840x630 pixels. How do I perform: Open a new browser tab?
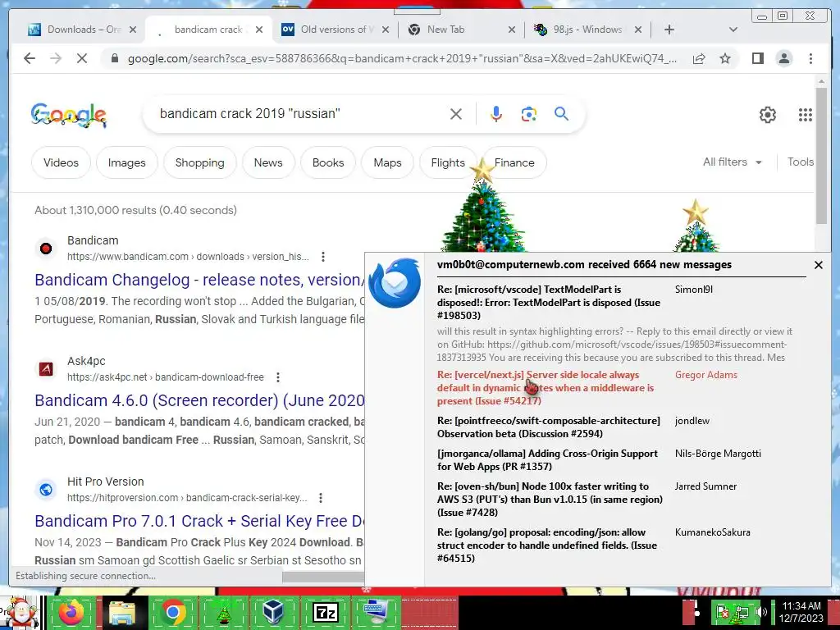669,30
